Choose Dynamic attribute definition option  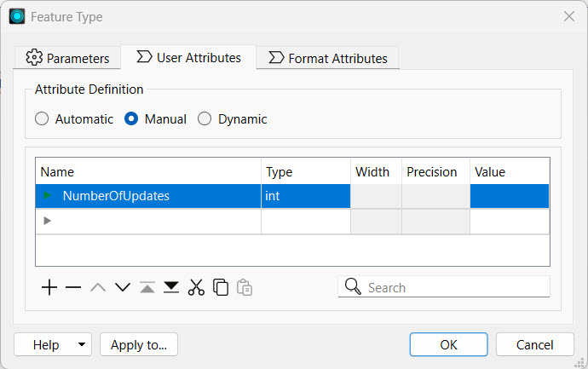pos(205,119)
